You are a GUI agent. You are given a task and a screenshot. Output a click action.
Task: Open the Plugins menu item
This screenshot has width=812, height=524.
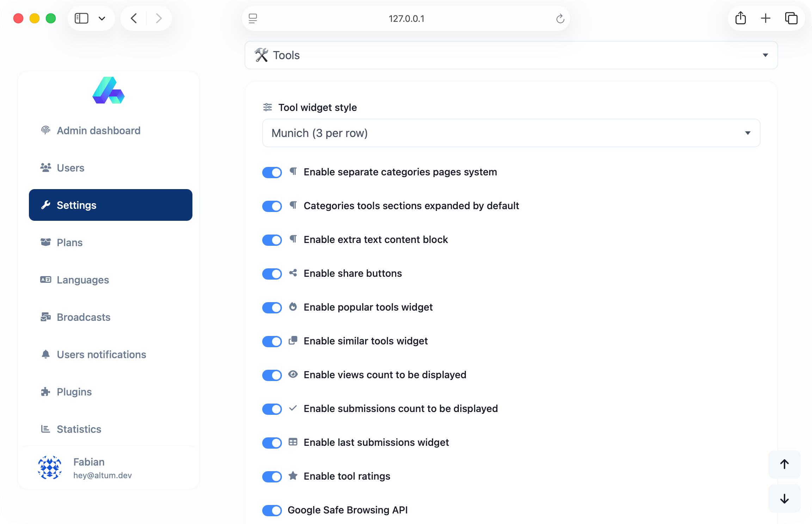[x=111, y=392]
